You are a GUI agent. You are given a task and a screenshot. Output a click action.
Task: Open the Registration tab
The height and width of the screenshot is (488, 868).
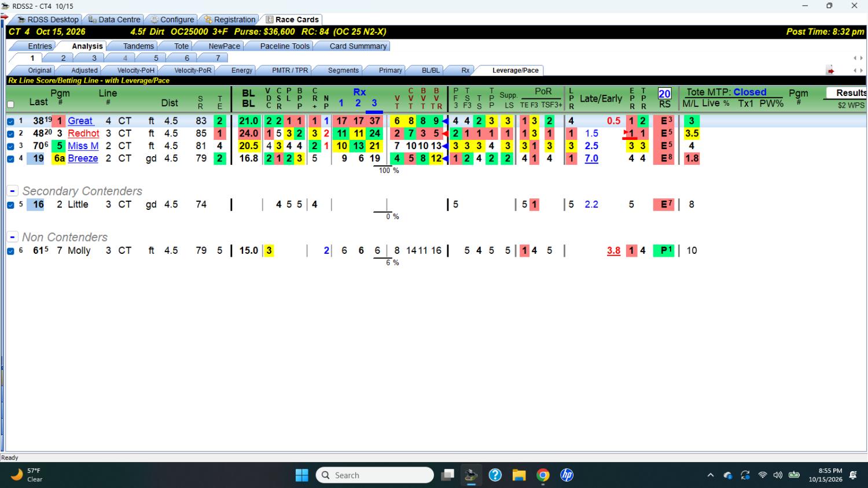[x=230, y=20]
